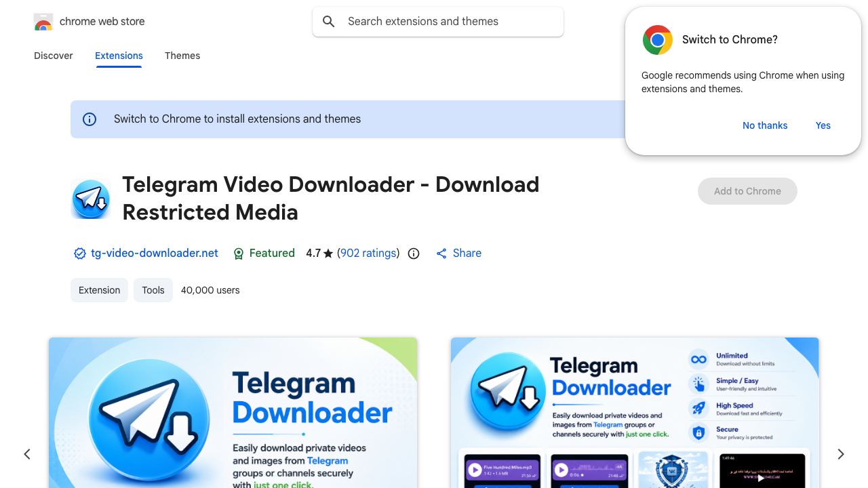Open the tg-video-downloader.net link

pos(155,253)
